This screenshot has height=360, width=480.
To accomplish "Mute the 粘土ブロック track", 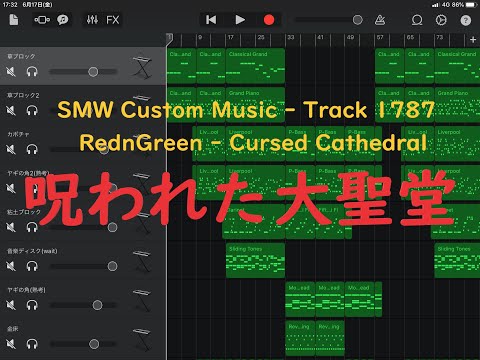I will tap(11, 227).
